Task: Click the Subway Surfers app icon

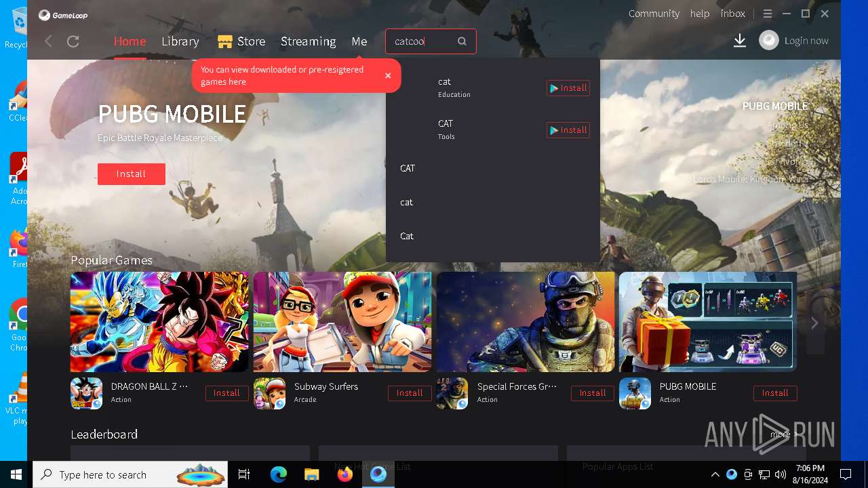Action: (x=269, y=393)
